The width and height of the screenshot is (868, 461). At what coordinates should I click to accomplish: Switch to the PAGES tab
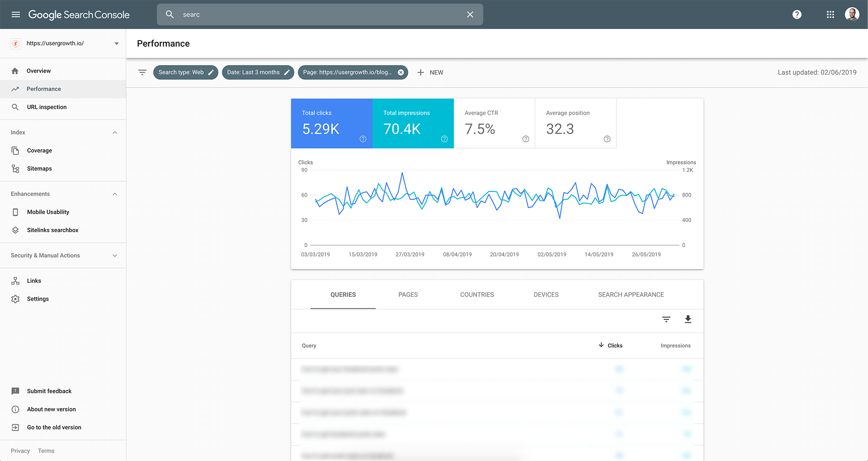(x=408, y=295)
